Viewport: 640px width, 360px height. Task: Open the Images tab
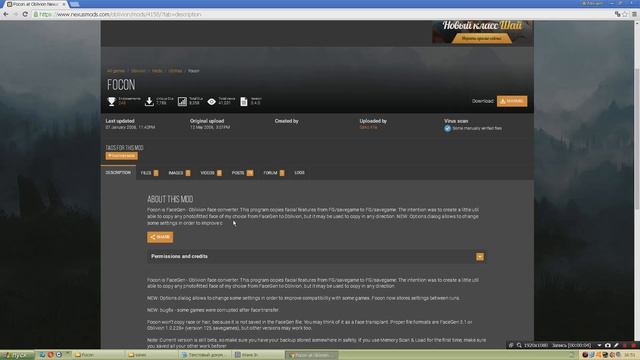coord(179,173)
